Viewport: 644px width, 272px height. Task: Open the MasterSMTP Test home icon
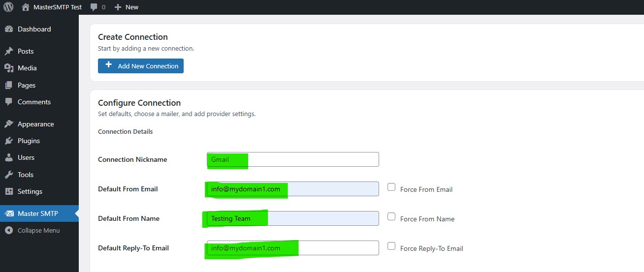point(26,7)
